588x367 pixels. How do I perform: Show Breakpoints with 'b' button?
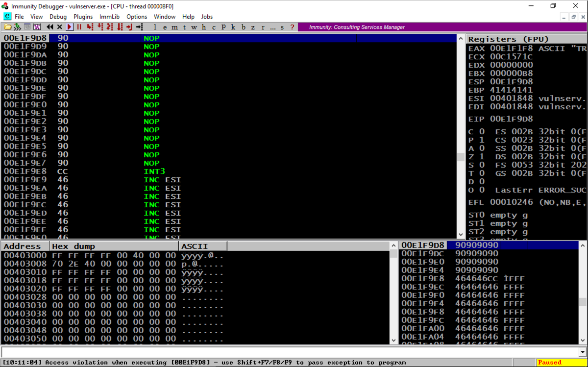click(244, 27)
